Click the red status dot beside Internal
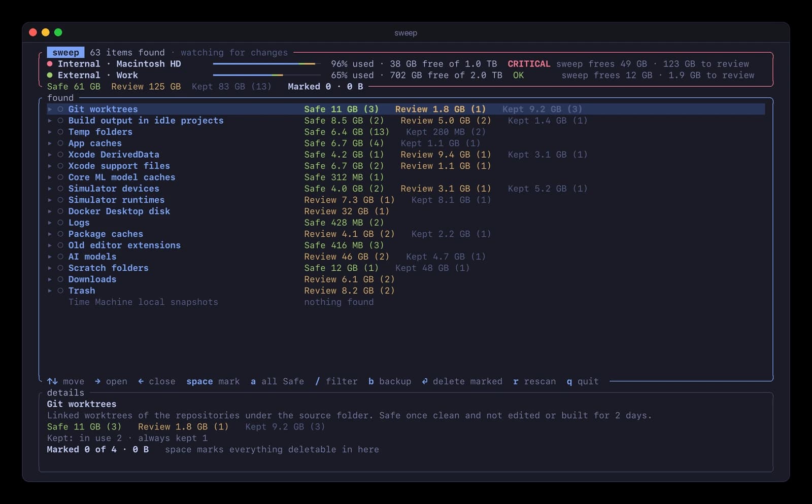The width and height of the screenshot is (812, 504). coord(50,64)
